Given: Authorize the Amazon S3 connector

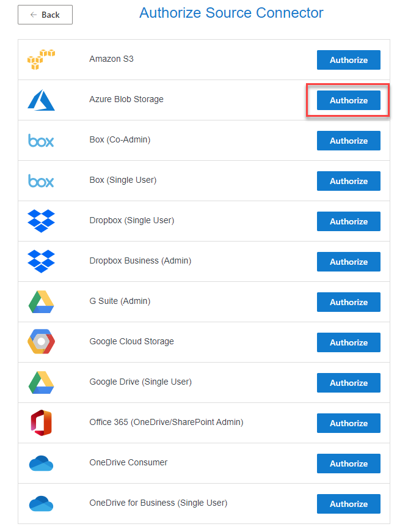Looking at the screenshot, I should click(349, 60).
